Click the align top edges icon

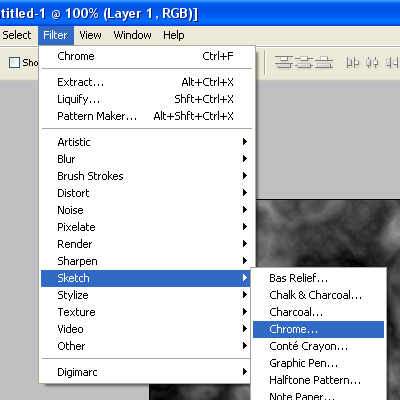click(284, 62)
